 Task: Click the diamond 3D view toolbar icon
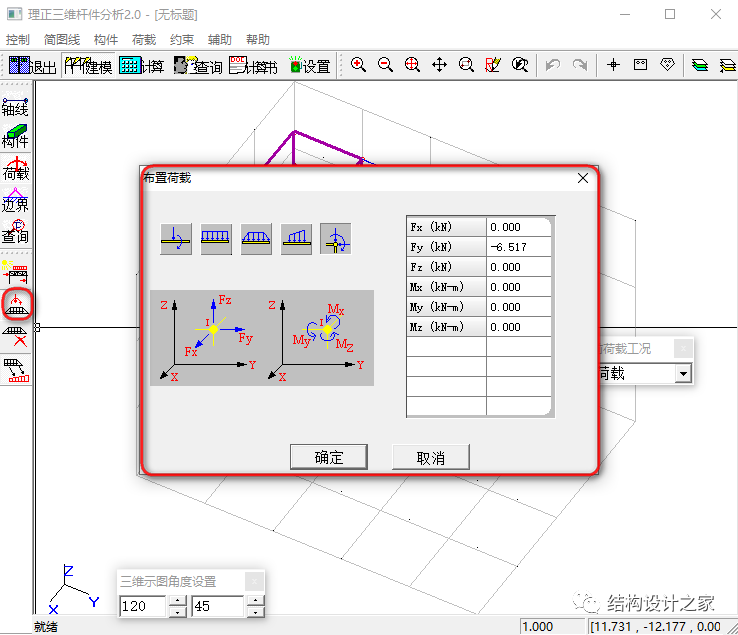667,64
